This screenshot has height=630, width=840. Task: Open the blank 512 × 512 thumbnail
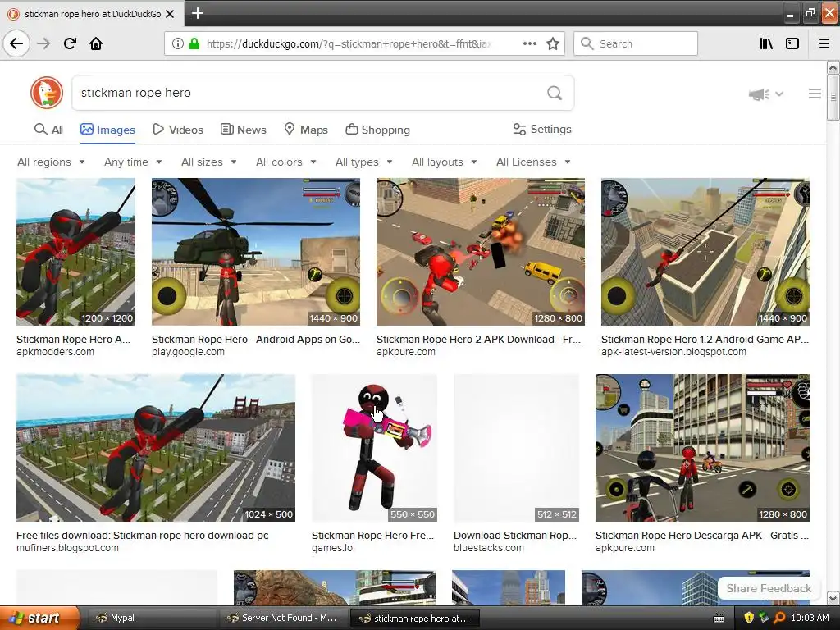tap(517, 448)
